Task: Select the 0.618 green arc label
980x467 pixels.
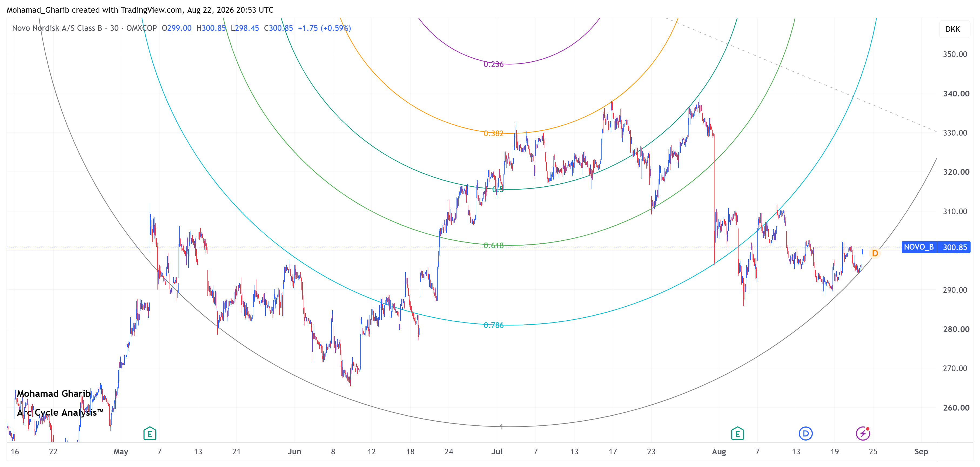Action: (x=494, y=246)
